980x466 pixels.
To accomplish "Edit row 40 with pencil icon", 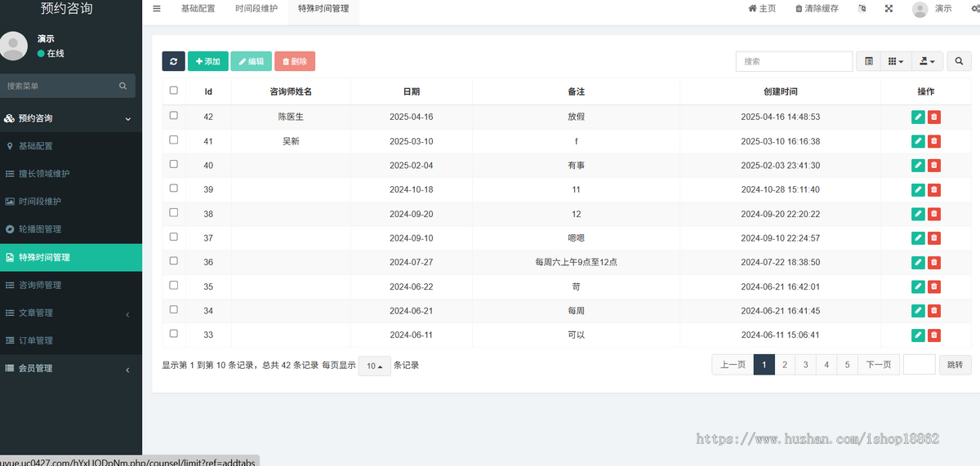I will [x=918, y=166].
